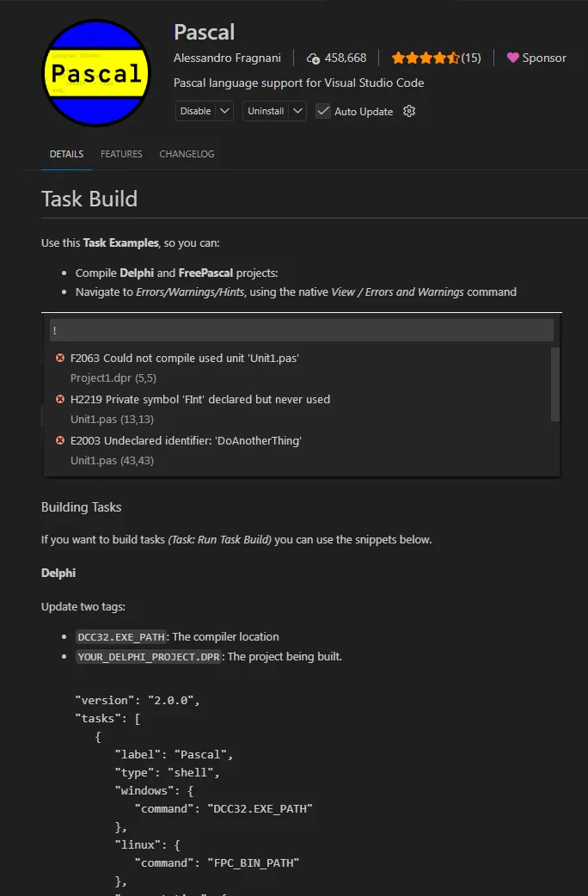
Task: Click the filter input field with '!'
Action: 301,330
